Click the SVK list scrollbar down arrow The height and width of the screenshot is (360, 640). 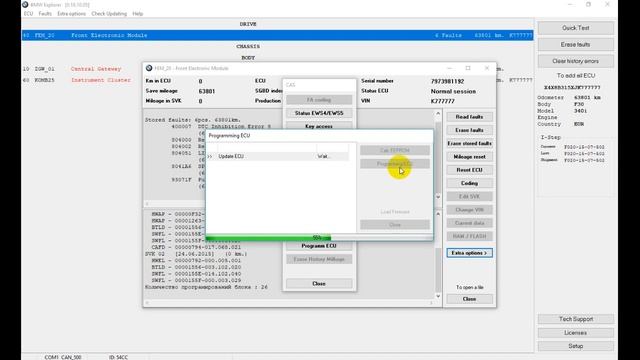coord(438,296)
